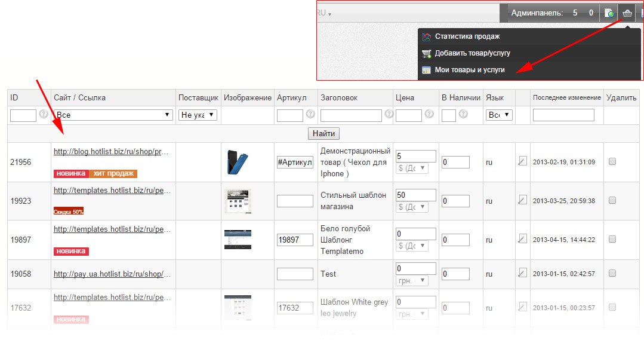Click the blue iPhone case thumbnail
Screen dimensions: 644x343
coord(237,162)
